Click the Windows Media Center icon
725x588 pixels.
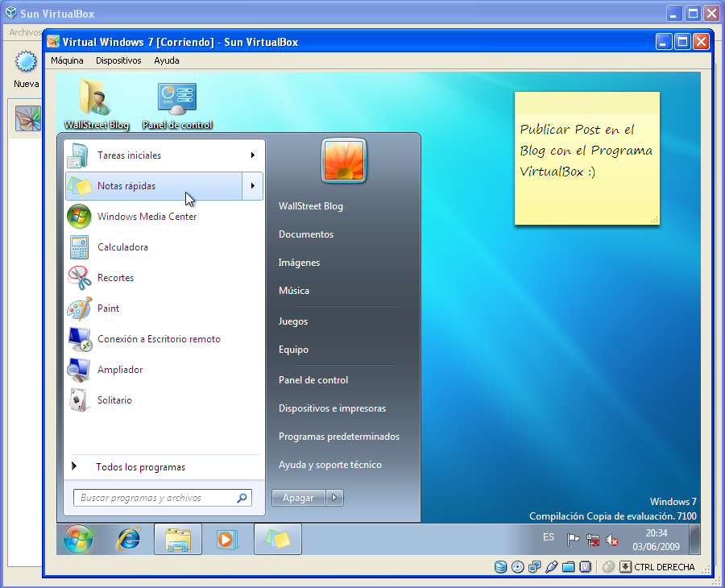[x=79, y=217]
